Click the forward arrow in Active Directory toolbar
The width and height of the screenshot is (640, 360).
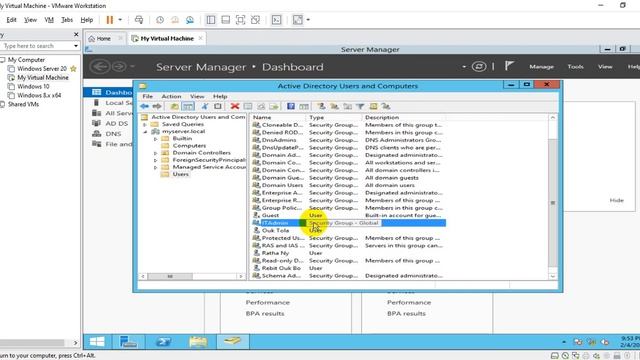(157, 106)
